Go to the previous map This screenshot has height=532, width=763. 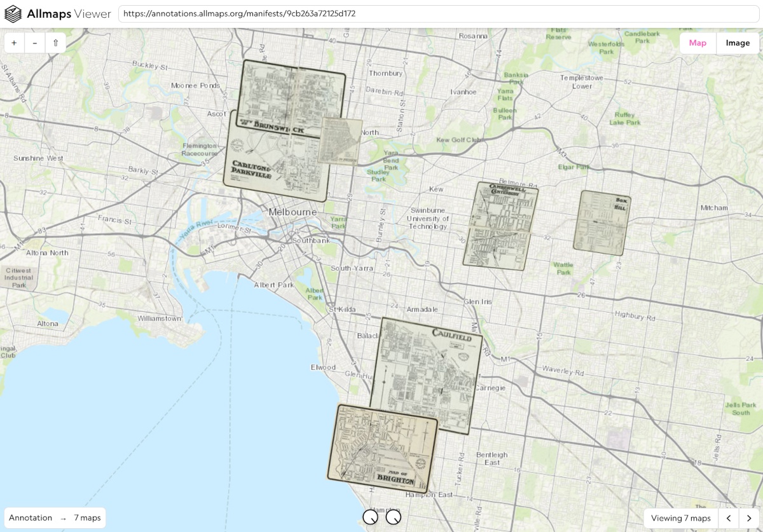pos(729,518)
